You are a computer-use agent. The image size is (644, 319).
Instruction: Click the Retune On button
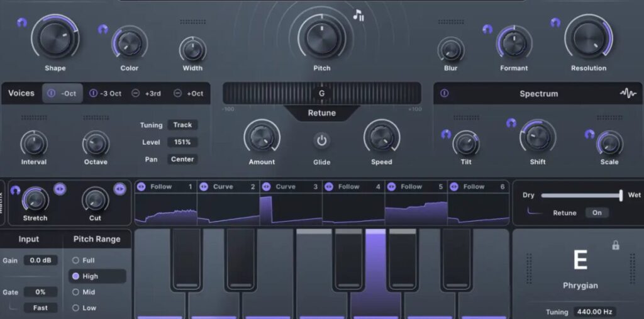coord(596,213)
